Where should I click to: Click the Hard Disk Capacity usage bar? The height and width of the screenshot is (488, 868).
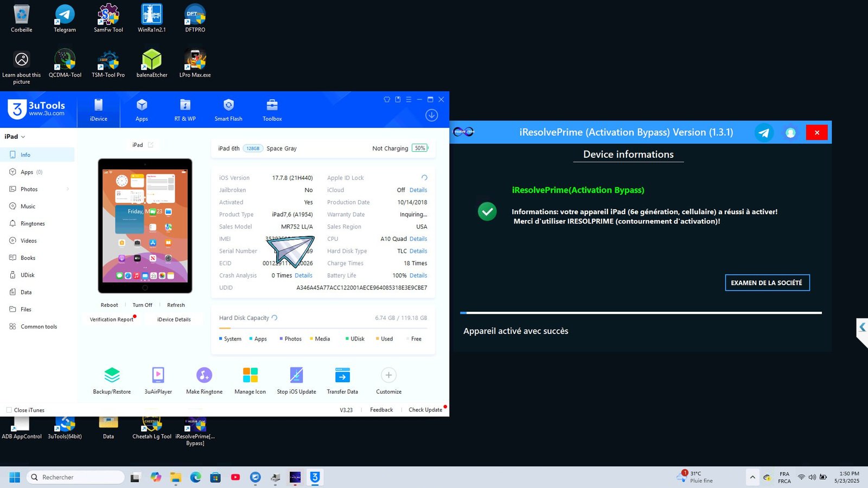click(323, 328)
